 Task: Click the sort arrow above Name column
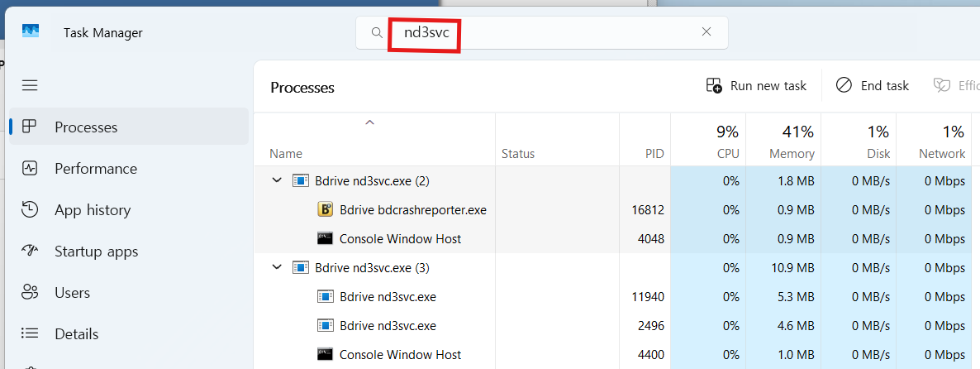point(369,123)
